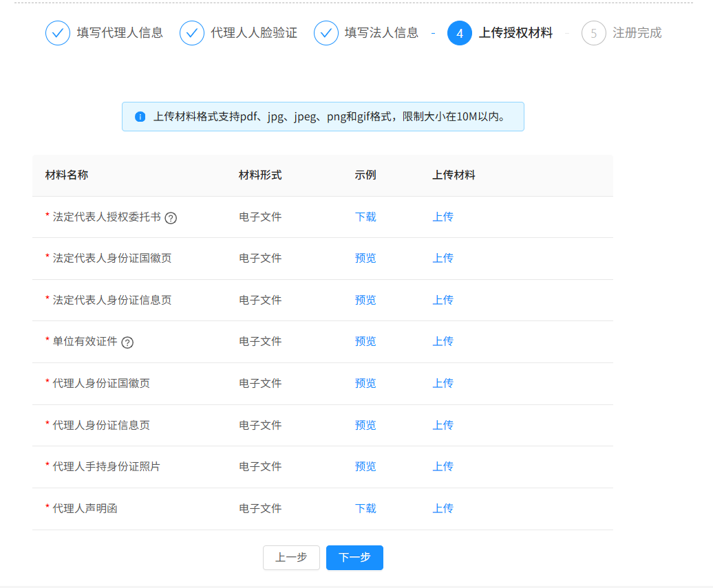Click checkmark icon for 代理人人脸验证 step

192,33
